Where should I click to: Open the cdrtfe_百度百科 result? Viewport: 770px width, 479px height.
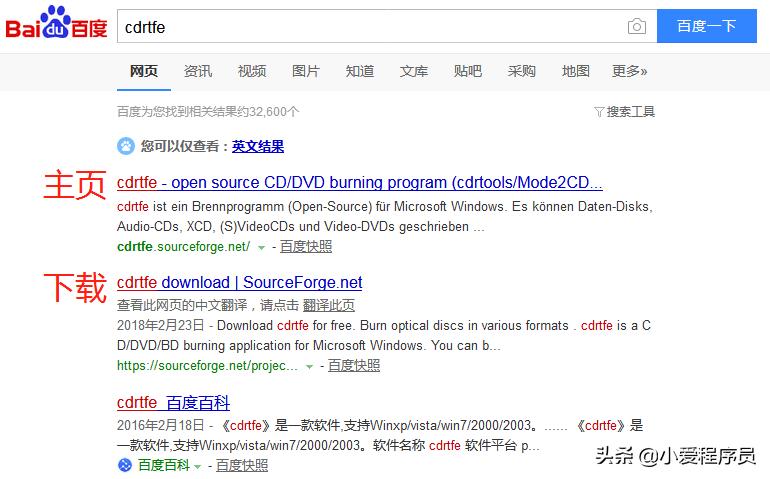[x=173, y=403]
